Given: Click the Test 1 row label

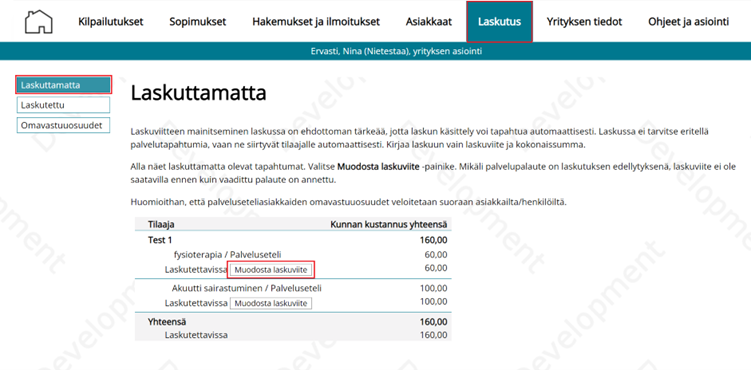Looking at the screenshot, I should coord(160,240).
